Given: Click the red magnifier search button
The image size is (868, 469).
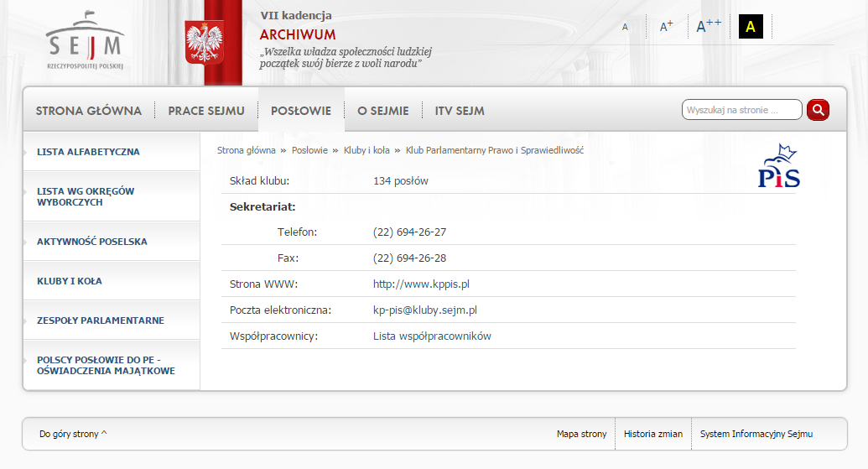Looking at the screenshot, I should pos(818,110).
